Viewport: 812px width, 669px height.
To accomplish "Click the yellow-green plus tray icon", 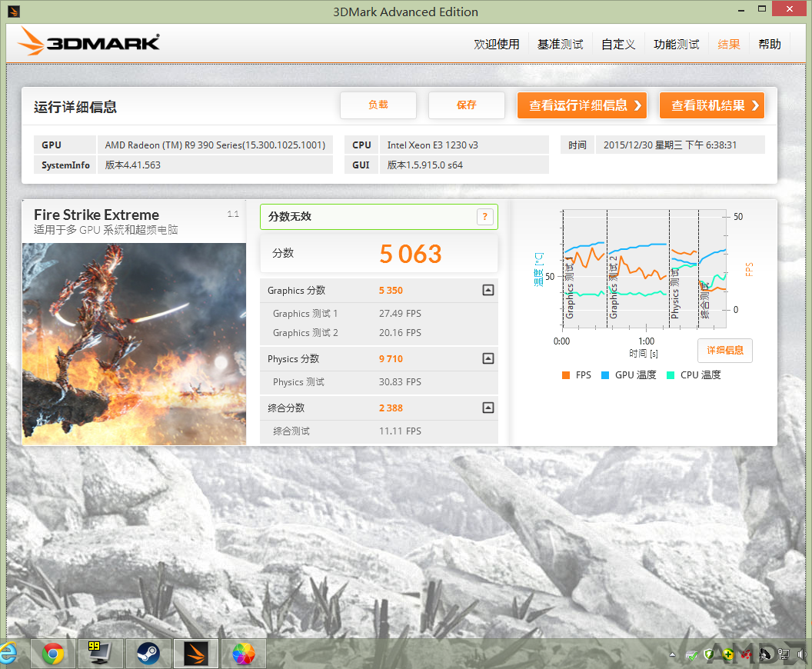I will [727, 654].
